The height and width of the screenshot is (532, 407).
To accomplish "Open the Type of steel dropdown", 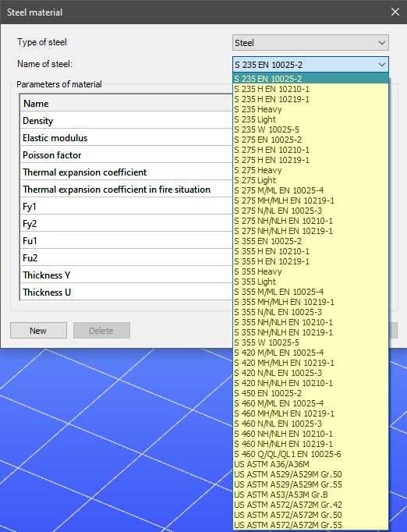I will 310,43.
